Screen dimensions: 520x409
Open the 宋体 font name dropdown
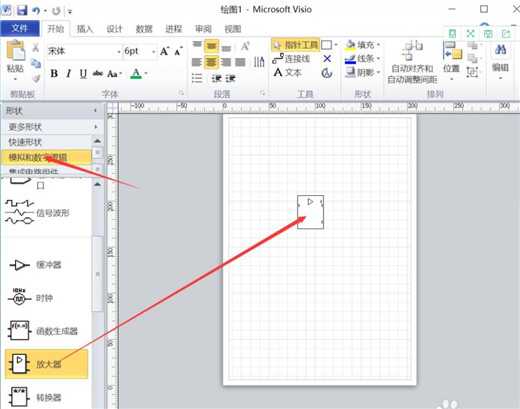pos(119,51)
